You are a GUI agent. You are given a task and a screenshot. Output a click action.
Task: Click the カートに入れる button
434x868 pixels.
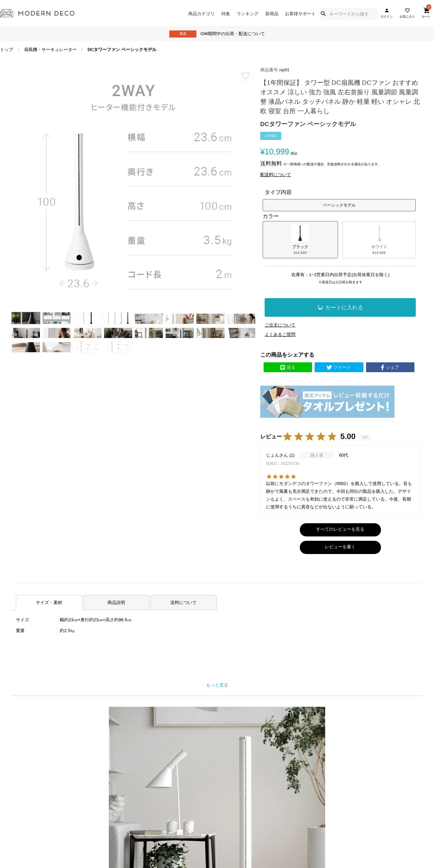coord(340,308)
